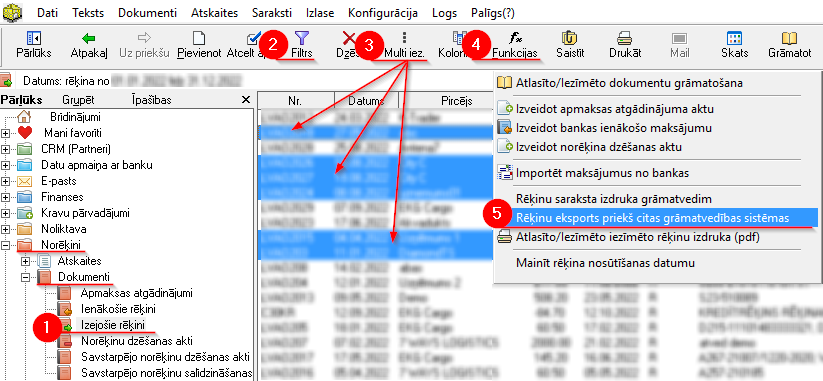Open the Dati menu
Screen dimensions: 823x381
pos(48,13)
